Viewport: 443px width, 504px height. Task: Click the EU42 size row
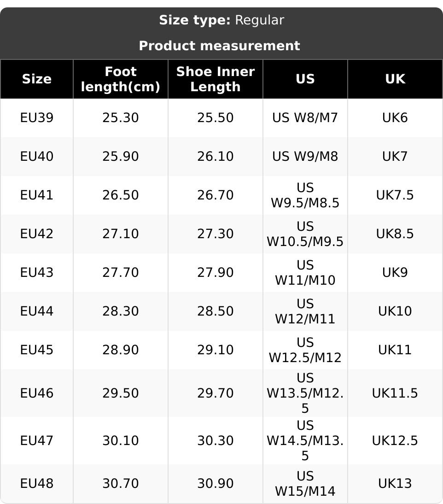37,234
